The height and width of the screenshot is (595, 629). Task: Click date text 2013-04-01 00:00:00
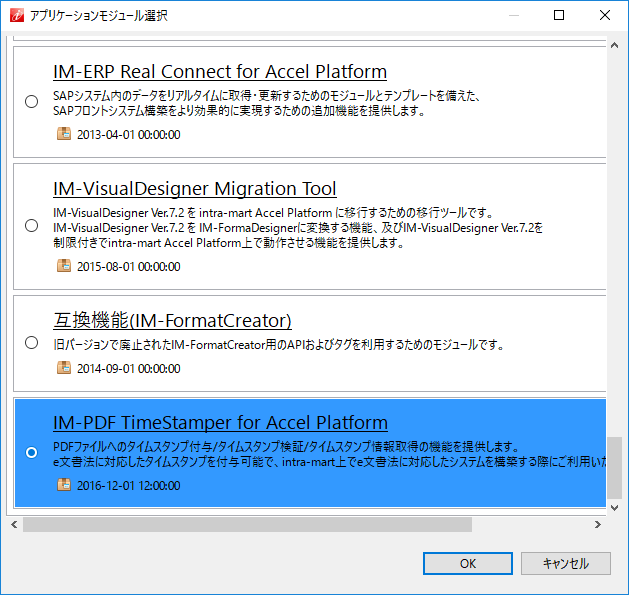128,134
